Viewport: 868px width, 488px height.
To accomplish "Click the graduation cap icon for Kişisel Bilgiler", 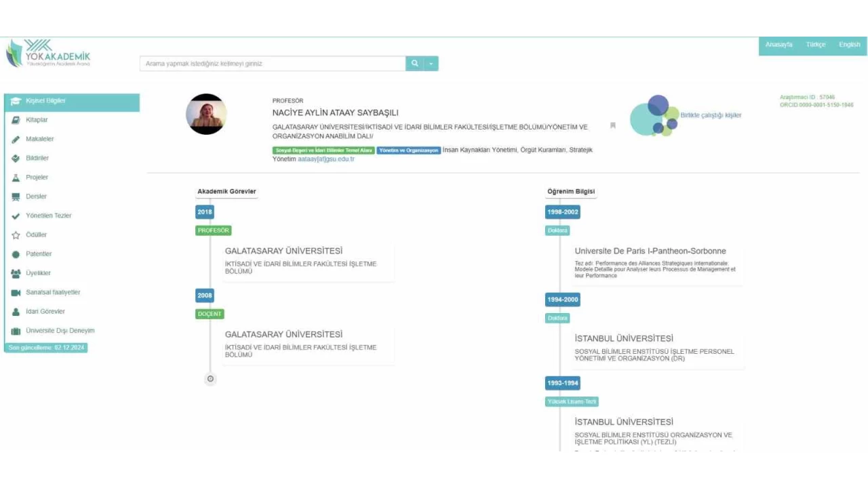I will 16,101.
